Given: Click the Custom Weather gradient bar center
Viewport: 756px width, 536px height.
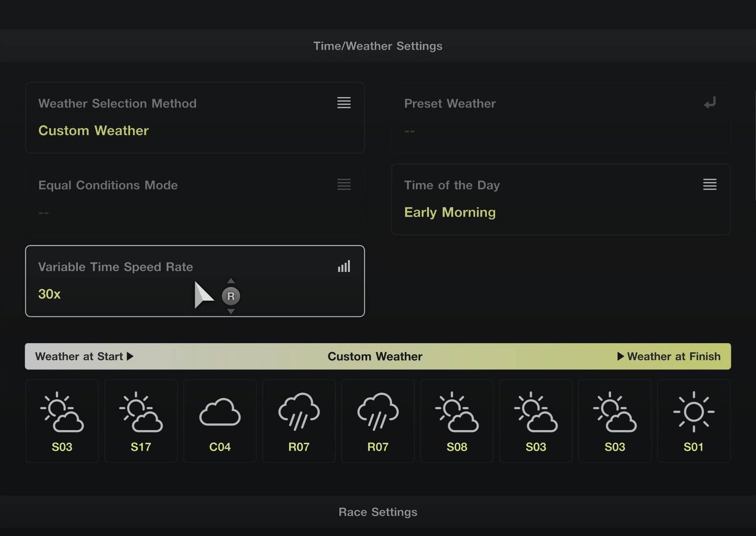Looking at the screenshot, I should (x=375, y=356).
